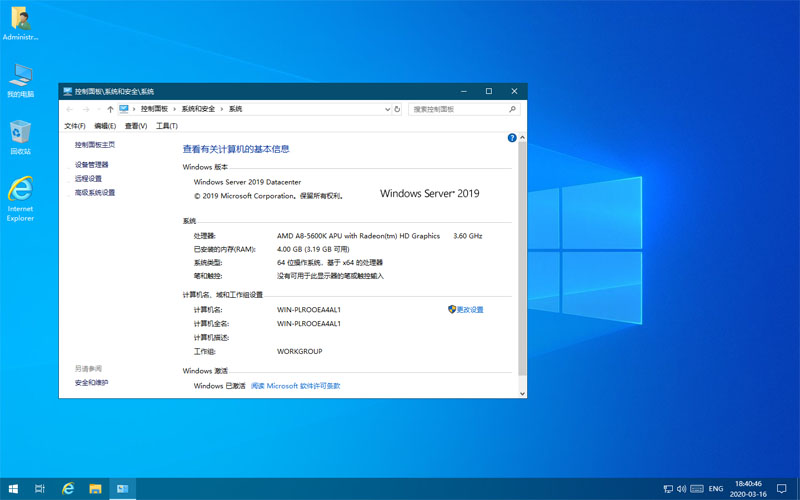
Task: Expand chevron after 系统和安全 breadcrumb
Action: tap(222, 109)
